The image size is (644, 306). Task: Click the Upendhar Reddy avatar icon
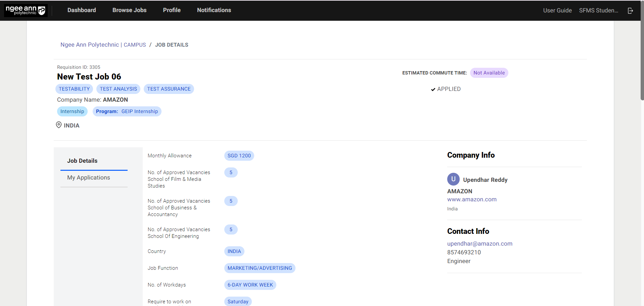pyautogui.click(x=453, y=179)
